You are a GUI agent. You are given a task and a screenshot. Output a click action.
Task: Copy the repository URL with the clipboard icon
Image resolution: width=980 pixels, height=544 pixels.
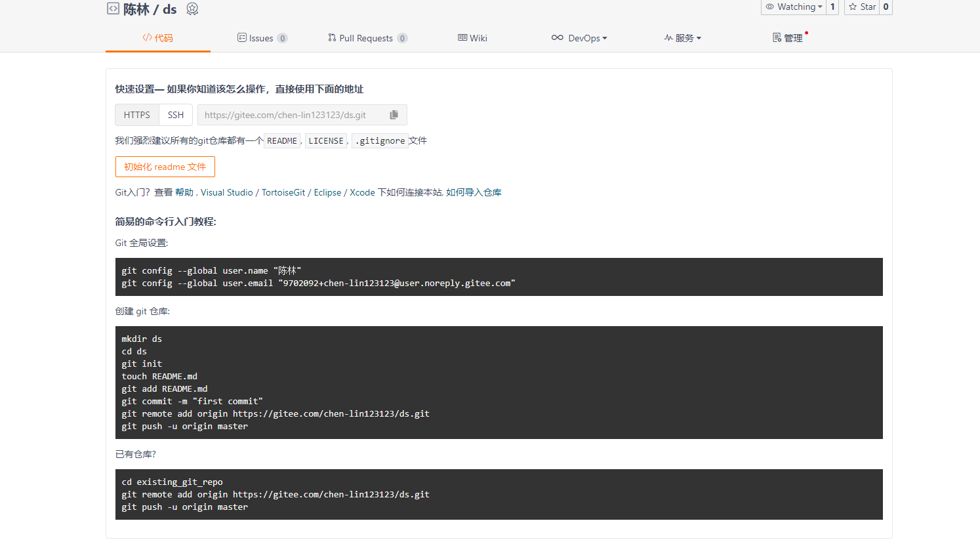[394, 115]
